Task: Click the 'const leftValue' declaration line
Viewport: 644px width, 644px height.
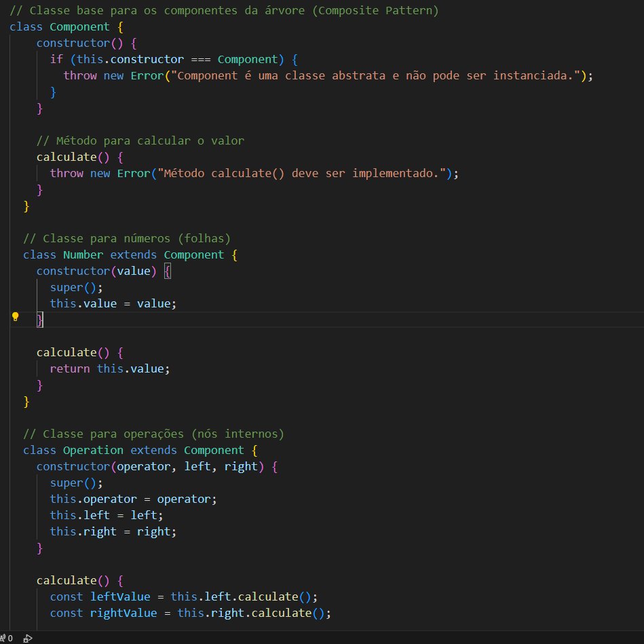Action: coord(184,596)
